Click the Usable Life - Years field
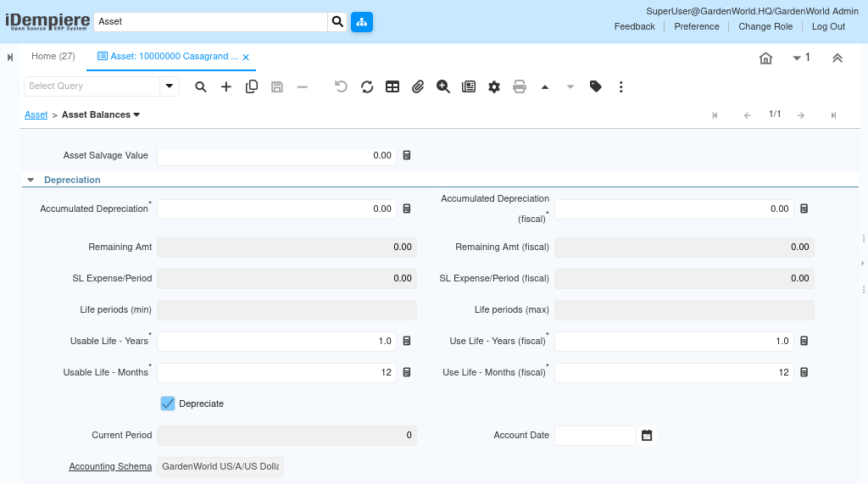Image resolution: width=868 pixels, height=484 pixels. click(x=275, y=341)
